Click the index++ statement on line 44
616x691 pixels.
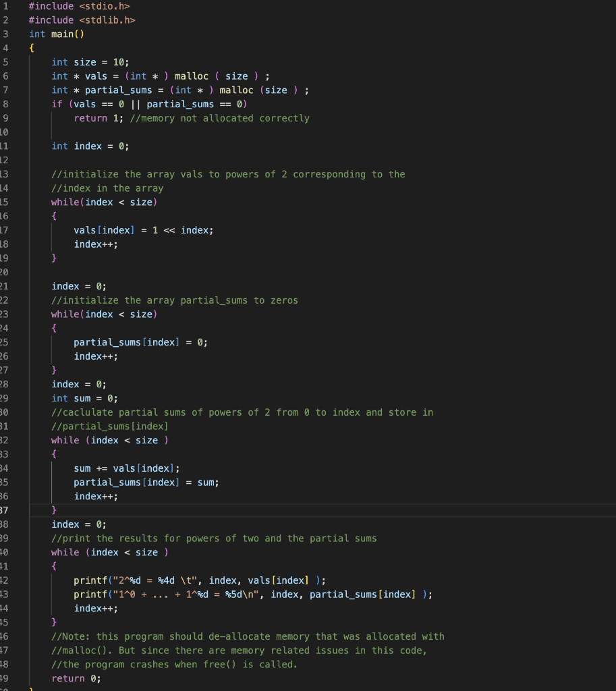[95, 607]
